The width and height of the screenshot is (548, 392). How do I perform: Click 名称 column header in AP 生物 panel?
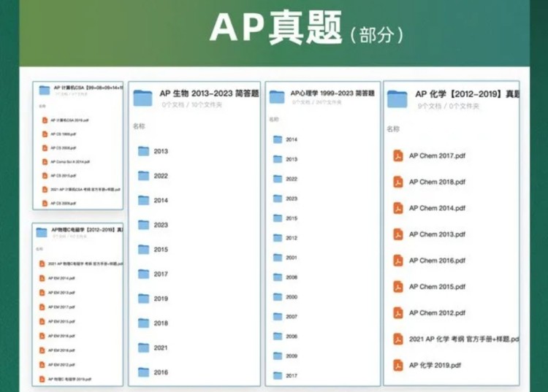coord(139,126)
